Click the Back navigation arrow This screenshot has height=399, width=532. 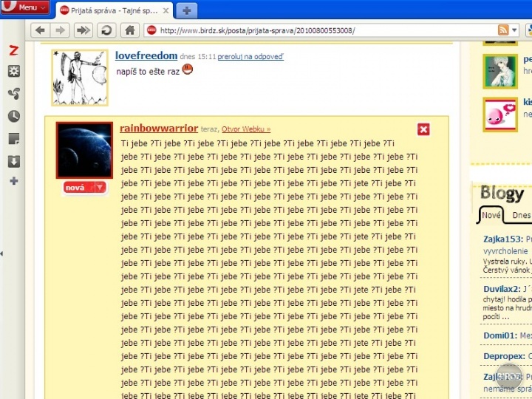(40, 30)
